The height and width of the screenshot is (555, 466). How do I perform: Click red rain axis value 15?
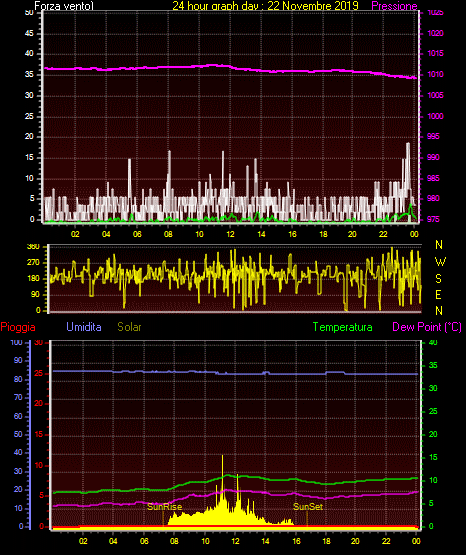point(39,434)
